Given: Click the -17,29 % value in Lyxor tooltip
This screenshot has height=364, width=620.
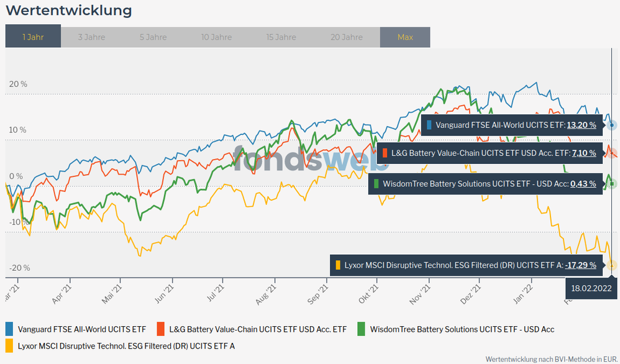Looking at the screenshot, I should tap(580, 265).
